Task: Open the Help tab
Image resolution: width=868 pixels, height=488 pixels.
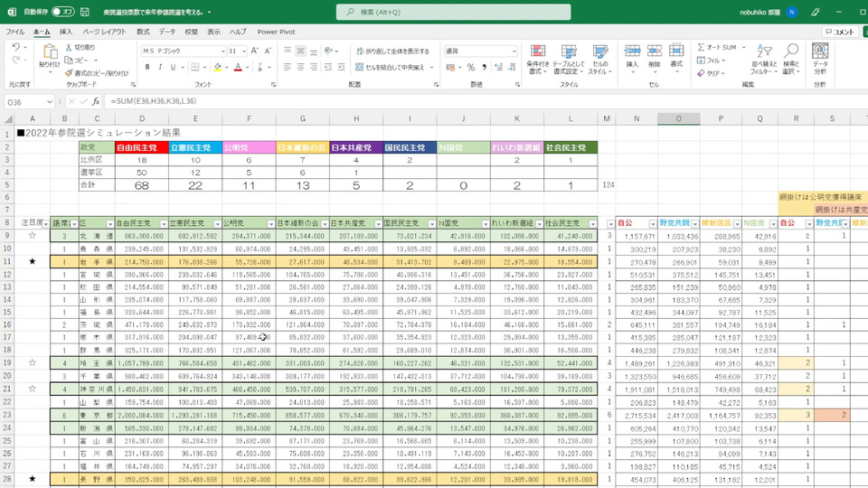Action: (238, 33)
